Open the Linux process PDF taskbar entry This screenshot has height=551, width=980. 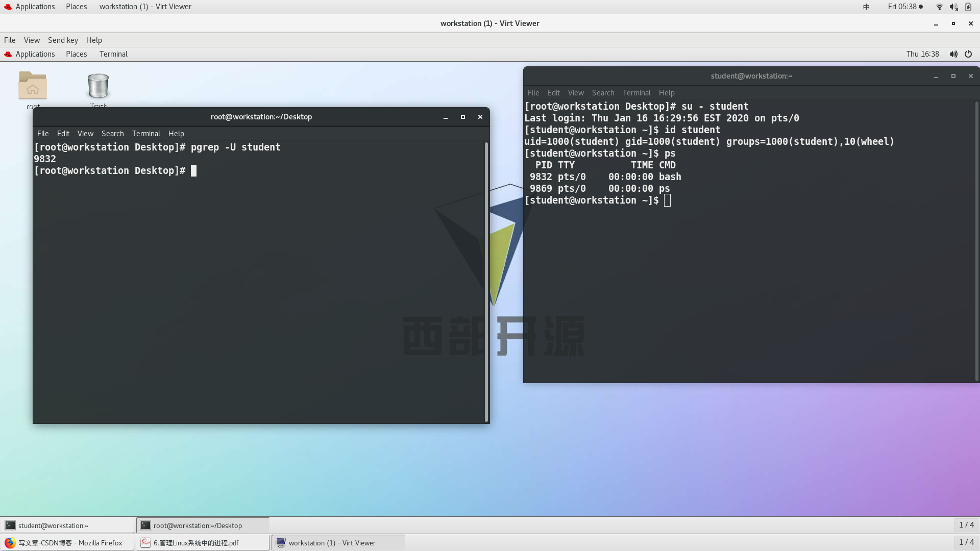pos(203,543)
